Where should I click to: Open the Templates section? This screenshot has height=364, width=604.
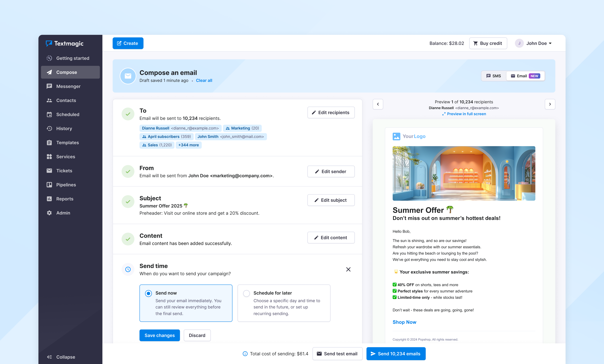pyautogui.click(x=67, y=142)
